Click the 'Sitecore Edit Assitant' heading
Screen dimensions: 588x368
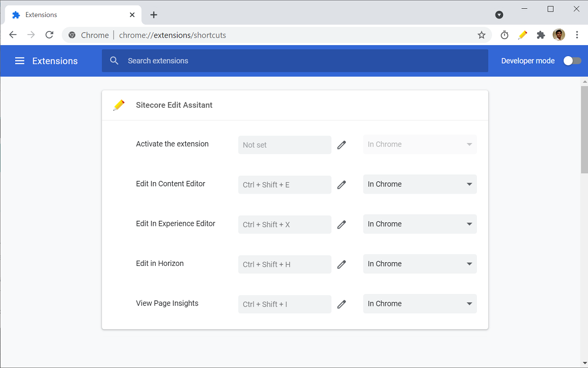174,105
